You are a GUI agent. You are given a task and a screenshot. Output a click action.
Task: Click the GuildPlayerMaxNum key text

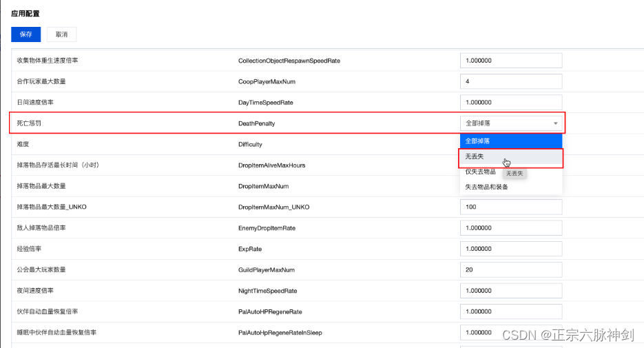point(266,270)
